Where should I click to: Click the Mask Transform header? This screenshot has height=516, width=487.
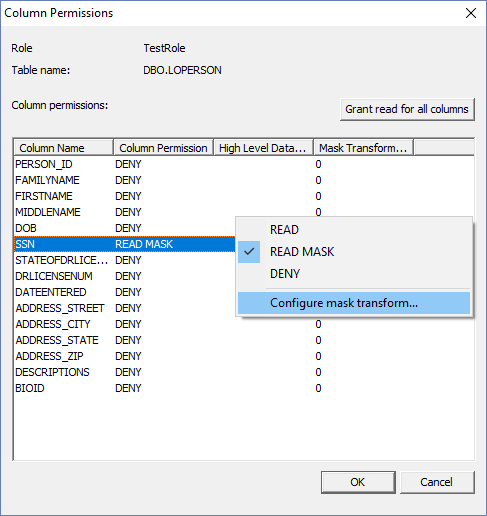tap(363, 148)
